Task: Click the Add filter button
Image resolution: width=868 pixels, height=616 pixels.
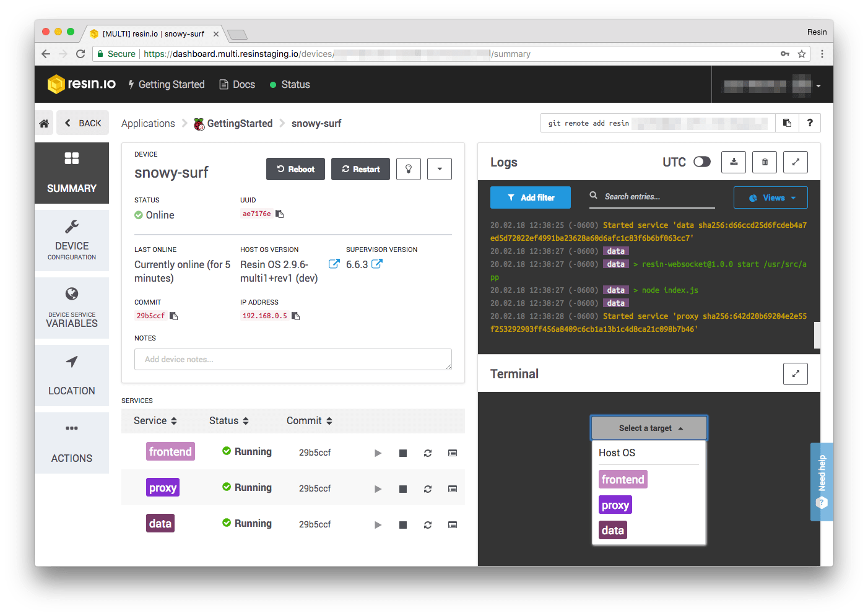Action: 531,198
